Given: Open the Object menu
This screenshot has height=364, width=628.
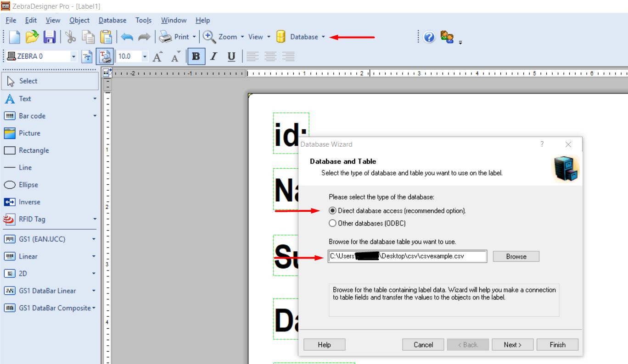Looking at the screenshot, I should click(x=79, y=20).
